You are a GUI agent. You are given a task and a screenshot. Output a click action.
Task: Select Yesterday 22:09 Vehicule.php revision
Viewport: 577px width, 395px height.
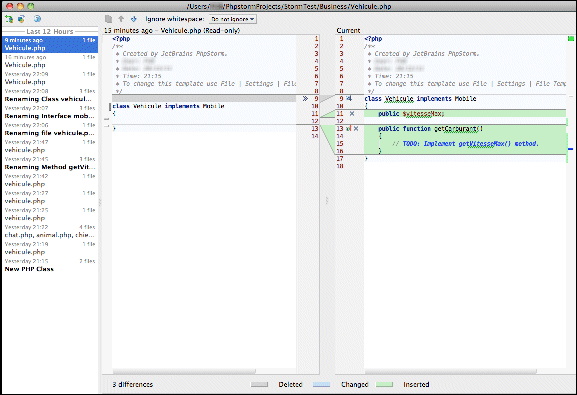click(50, 78)
